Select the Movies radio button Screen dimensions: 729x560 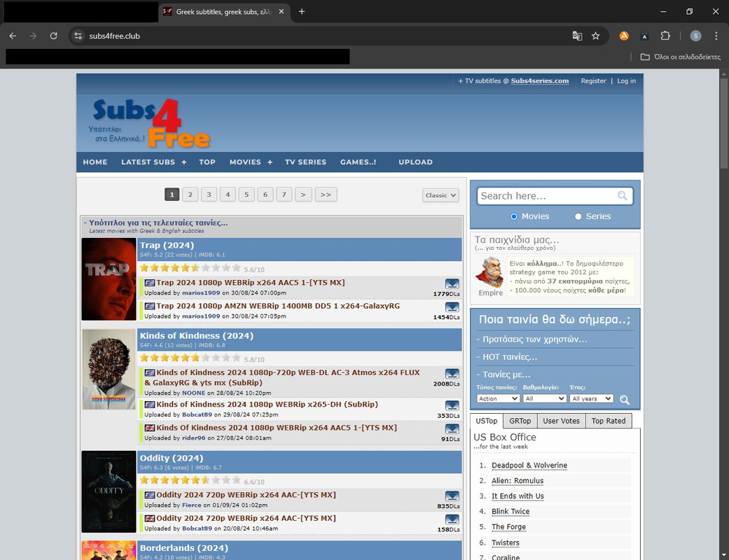click(514, 216)
